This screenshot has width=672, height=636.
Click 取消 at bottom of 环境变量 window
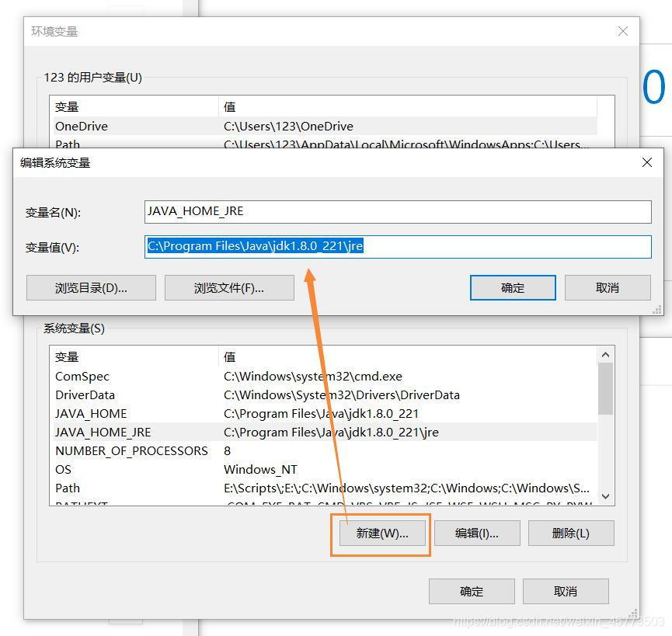click(566, 592)
